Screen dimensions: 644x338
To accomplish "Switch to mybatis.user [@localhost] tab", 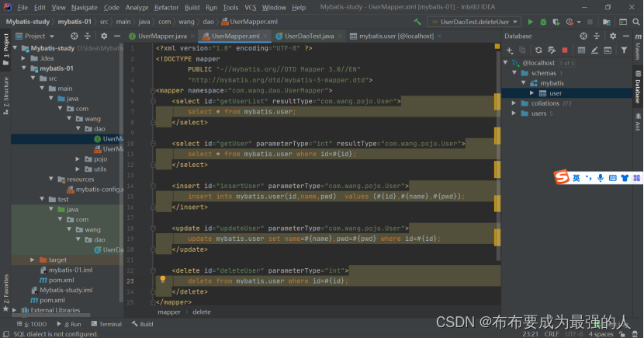I will (396, 37).
